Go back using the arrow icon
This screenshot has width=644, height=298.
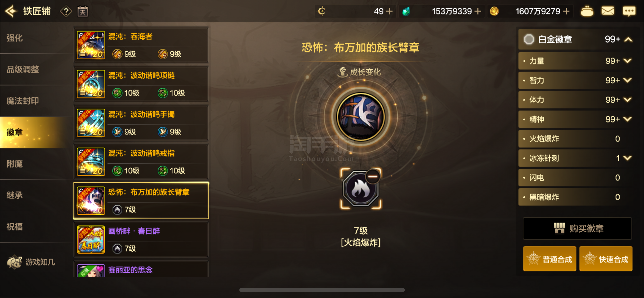11,11
